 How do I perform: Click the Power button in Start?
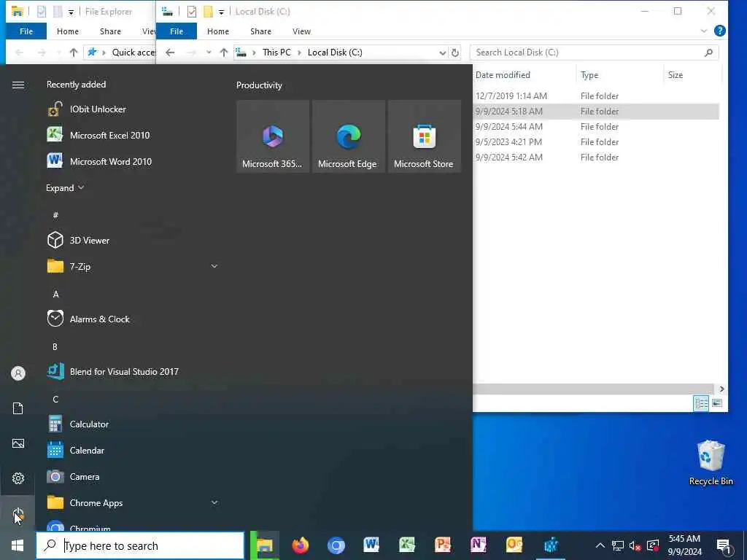(18, 513)
